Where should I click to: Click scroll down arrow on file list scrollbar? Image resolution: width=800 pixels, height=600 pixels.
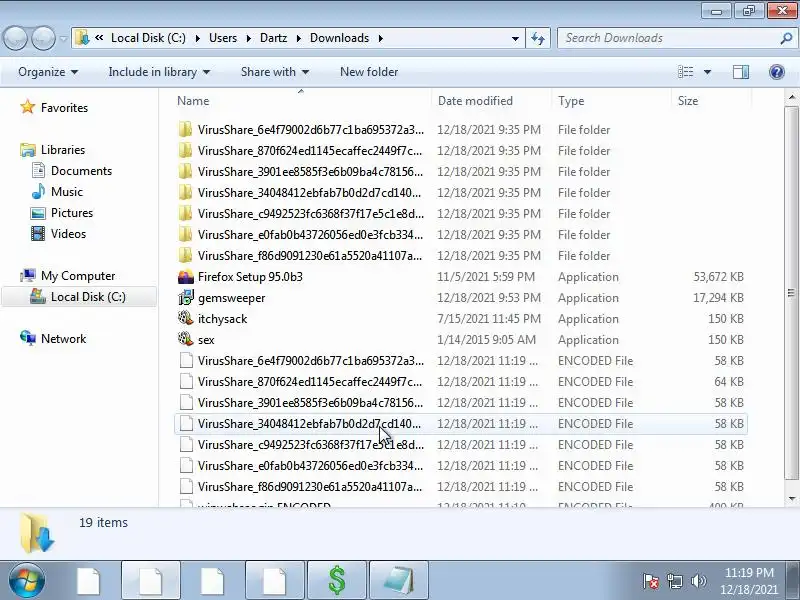[791, 498]
